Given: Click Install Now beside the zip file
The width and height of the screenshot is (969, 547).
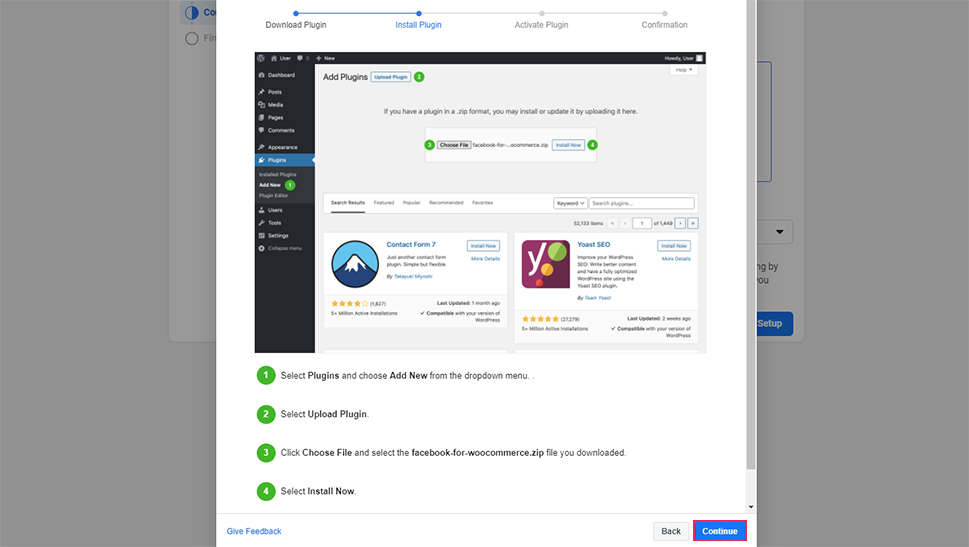Looking at the screenshot, I should click(568, 145).
